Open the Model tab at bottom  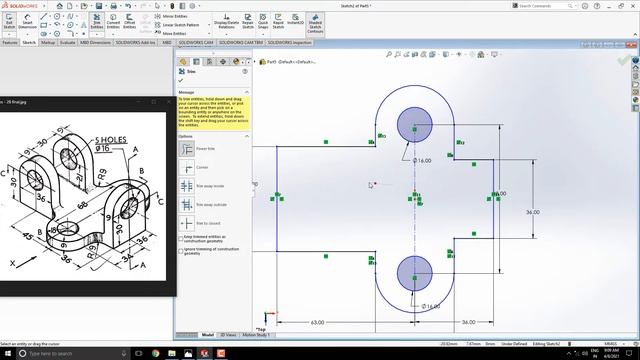[x=207, y=335]
